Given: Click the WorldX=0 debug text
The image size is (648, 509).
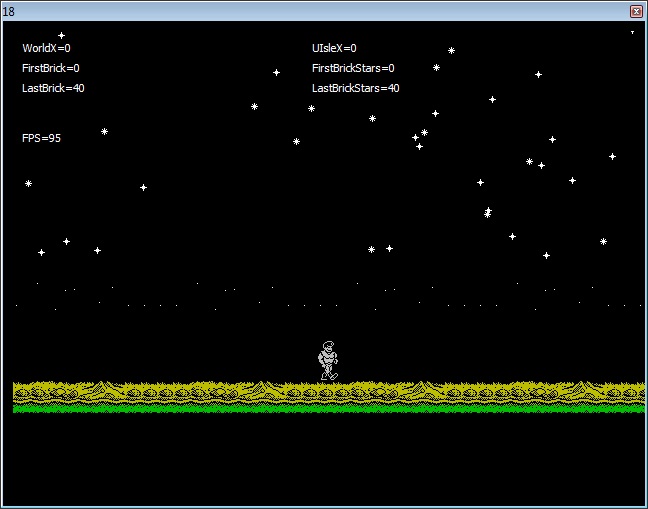Looking at the screenshot, I should tap(46, 48).
